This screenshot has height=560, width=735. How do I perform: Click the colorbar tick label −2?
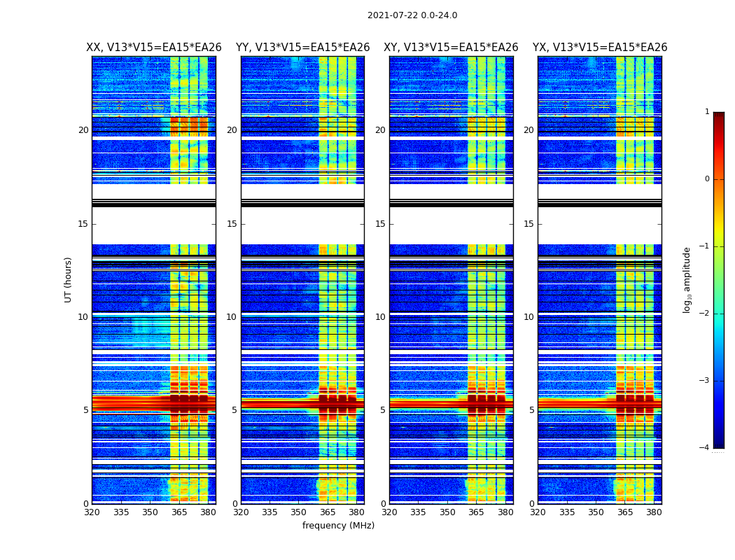[704, 313]
